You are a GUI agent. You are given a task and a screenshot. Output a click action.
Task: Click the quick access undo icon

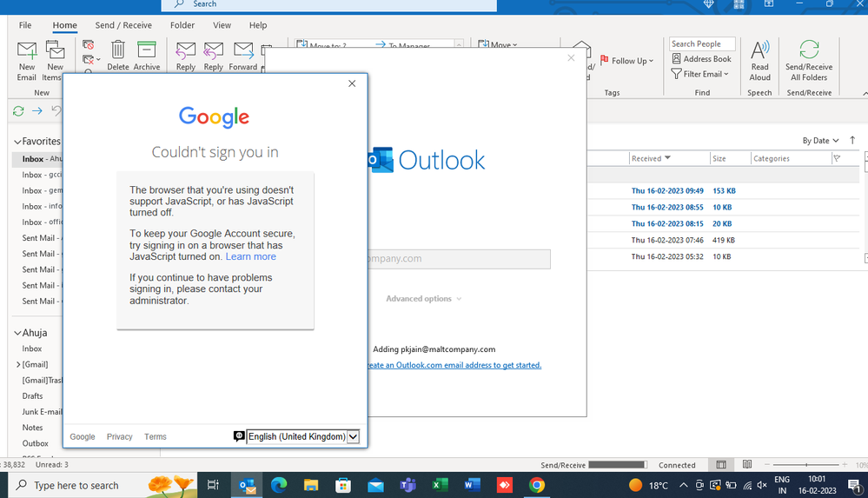coord(56,110)
